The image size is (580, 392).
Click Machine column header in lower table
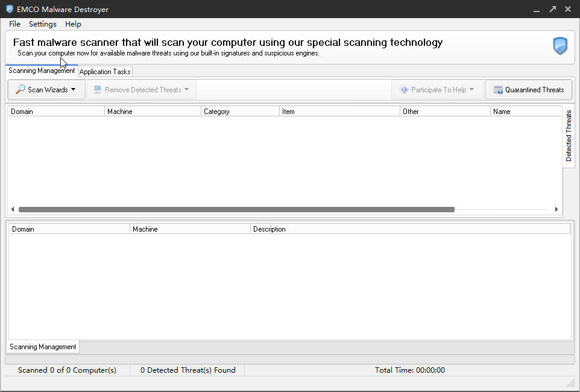(x=190, y=229)
